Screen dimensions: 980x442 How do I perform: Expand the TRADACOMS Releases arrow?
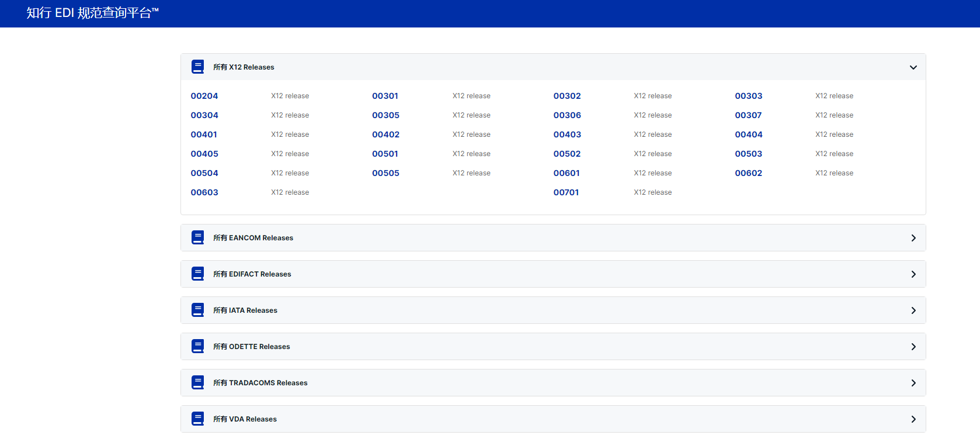click(x=913, y=383)
